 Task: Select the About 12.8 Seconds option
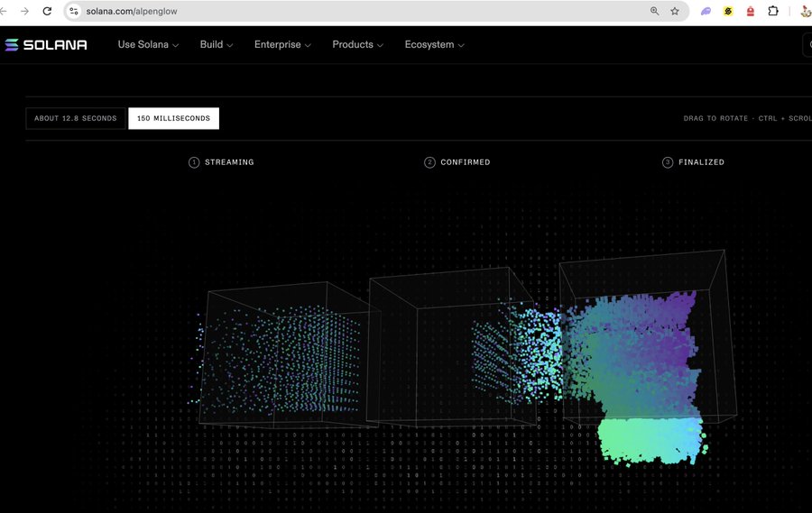(x=76, y=118)
